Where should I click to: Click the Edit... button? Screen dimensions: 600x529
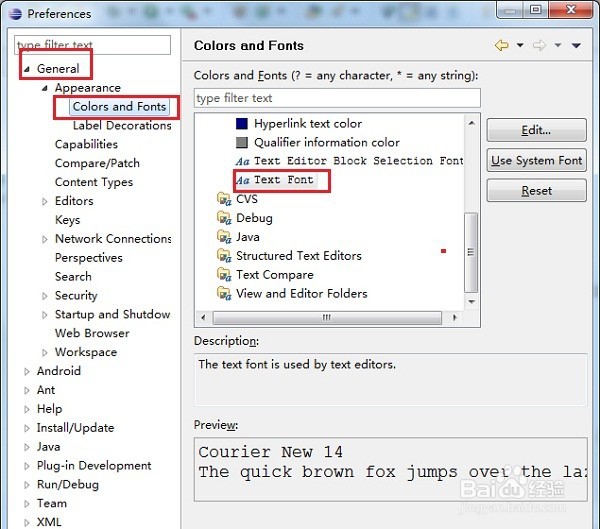pos(536,130)
